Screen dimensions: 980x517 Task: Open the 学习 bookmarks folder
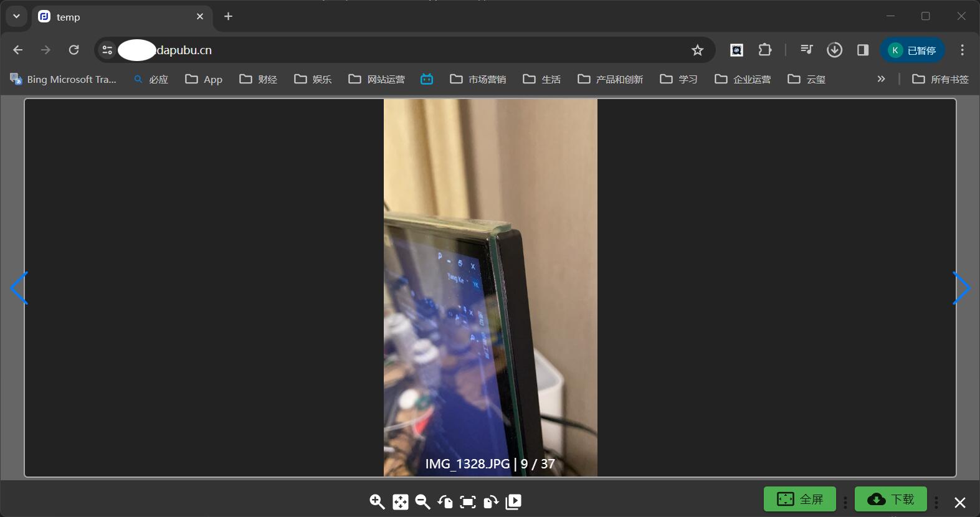[x=679, y=79]
